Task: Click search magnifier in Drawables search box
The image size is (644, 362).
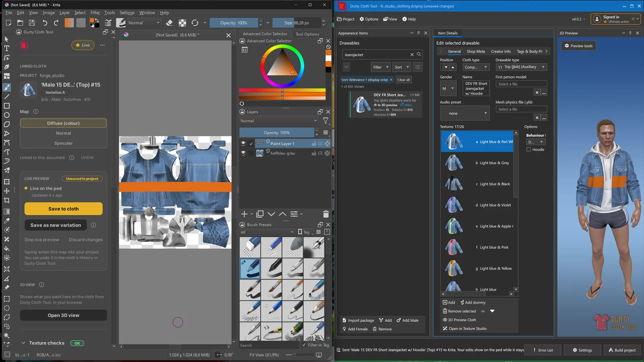Action: pyautogui.click(x=419, y=54)
